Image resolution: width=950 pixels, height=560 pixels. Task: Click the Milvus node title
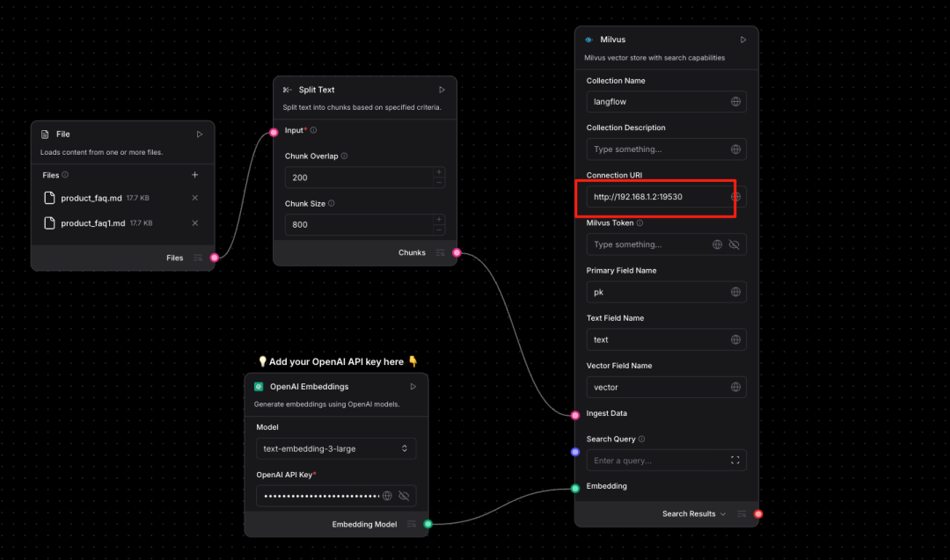612,40
